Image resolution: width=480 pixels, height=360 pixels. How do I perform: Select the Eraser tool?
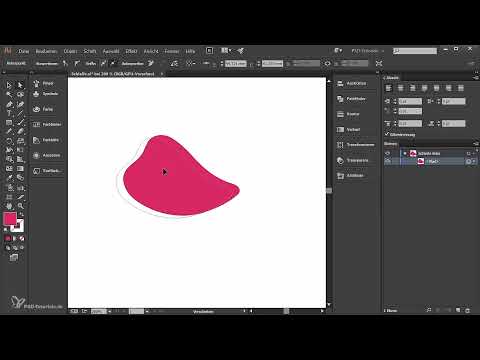click(x=20, y=132)
